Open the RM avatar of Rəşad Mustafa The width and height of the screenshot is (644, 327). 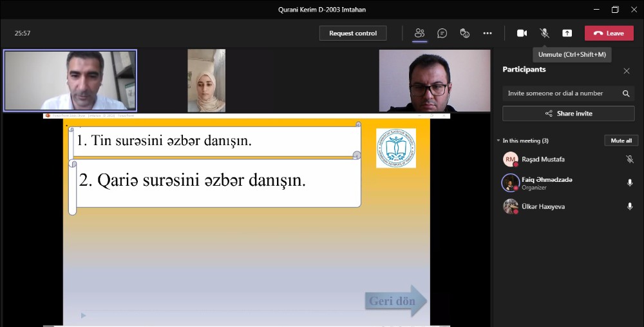511,159
